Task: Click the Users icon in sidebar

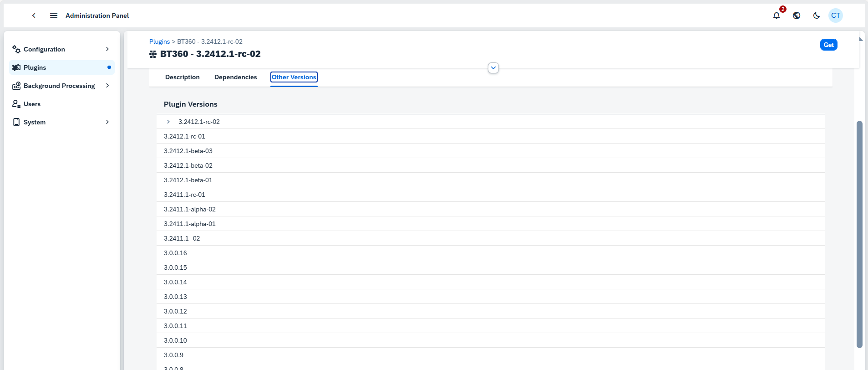Action: tap(16, 104)
